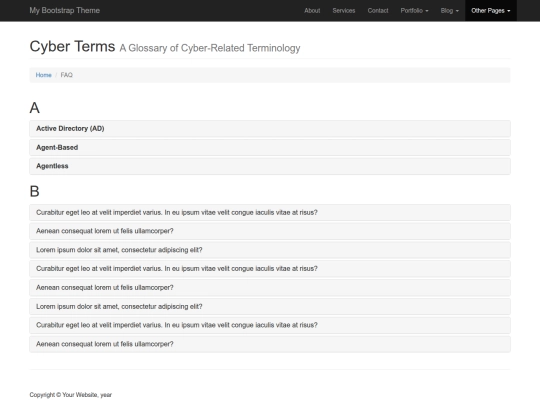Open the Other Pages dropdown

tap(491, 11)
